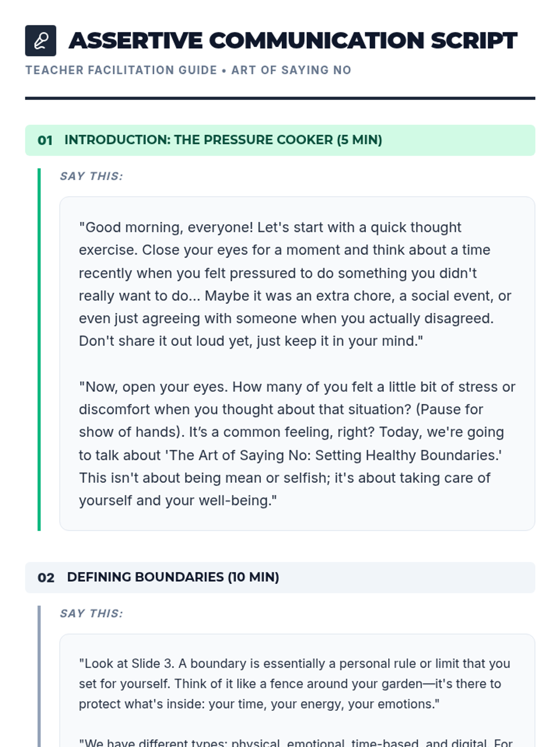The height and width of the screenshot is (747, 560).
Task: Click "Art of Saying No" in the subtitle
Action: click(291, 70)
